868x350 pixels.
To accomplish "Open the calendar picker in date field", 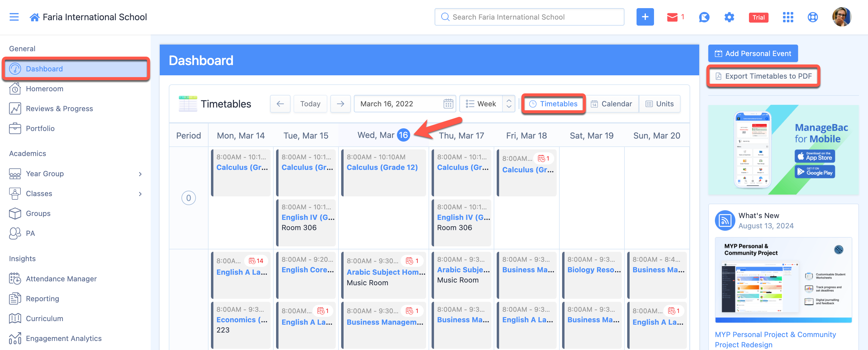I will point(448,104).
